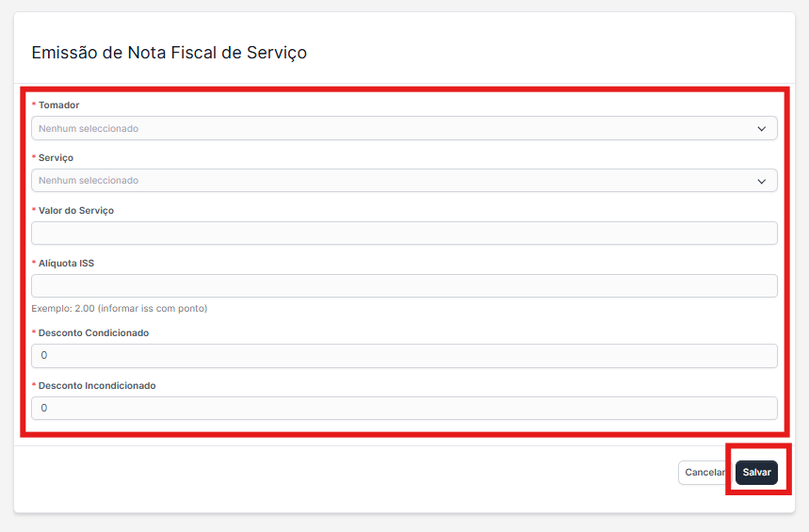Click into the Alíquota ISS input field

click(x=404, y=286)
